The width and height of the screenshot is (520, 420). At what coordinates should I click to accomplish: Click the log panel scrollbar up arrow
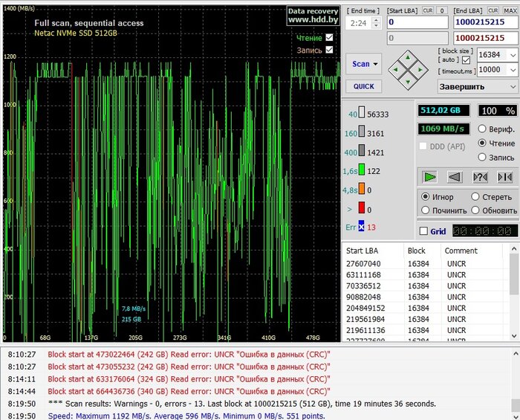[x=516, y=354]
